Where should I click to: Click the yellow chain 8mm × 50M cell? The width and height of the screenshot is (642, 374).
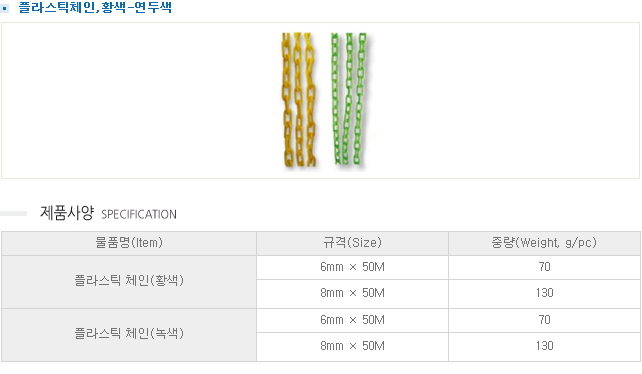pyautogui.click(x=352, y=294)
